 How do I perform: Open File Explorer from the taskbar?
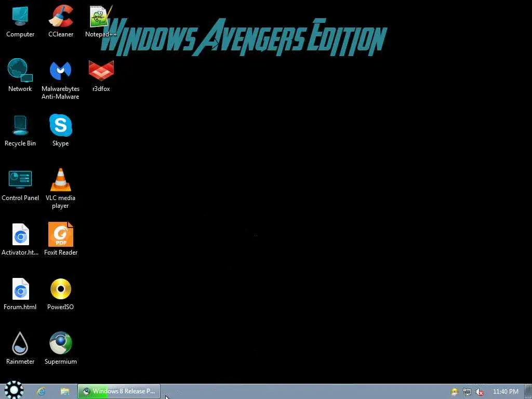64,391
